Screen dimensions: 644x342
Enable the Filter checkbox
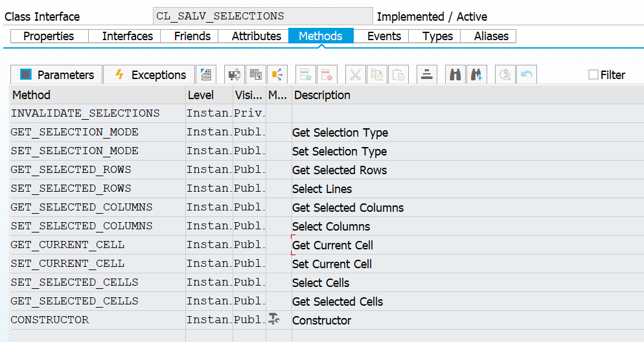click(593, 74)
